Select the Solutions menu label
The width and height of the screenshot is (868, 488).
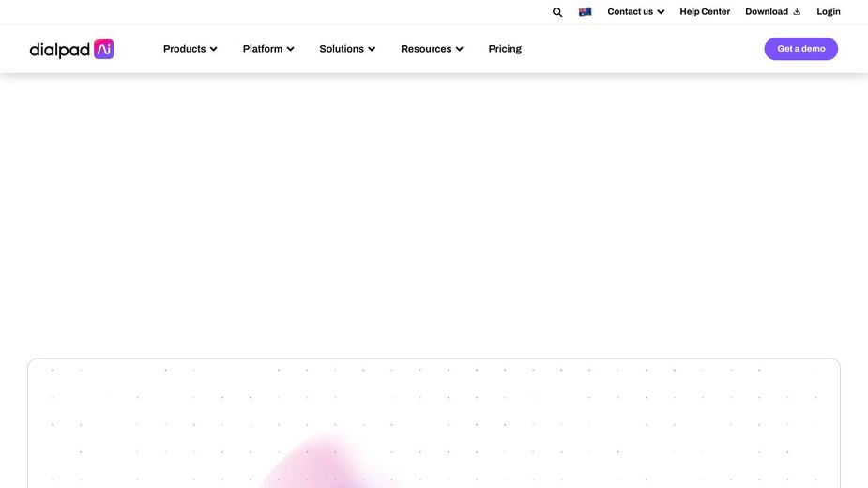click(x=342, y=49)
